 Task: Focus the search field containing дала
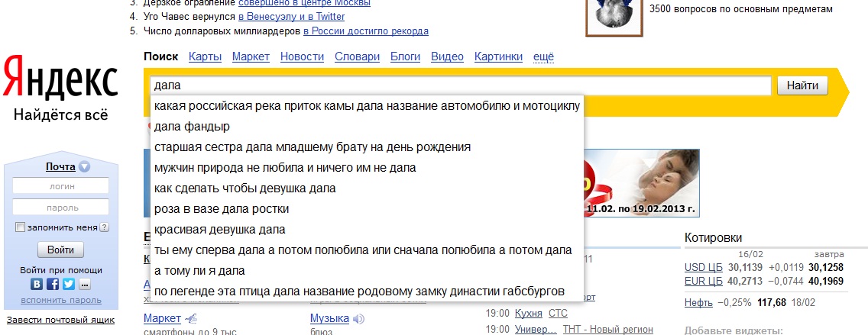point(461,85)
